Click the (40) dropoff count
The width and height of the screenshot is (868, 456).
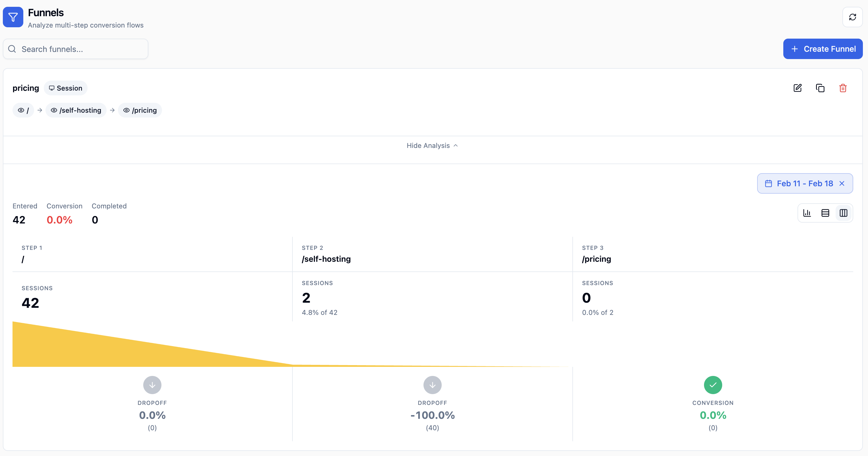(432, 428)
